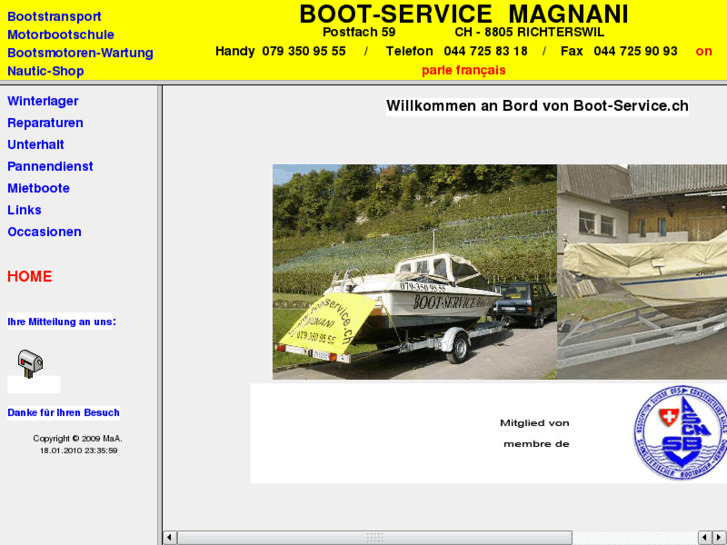Click the horizontal scrollbar thumb
The height and width of the screenshot is (545, 727).
click(x=375, y=538)
